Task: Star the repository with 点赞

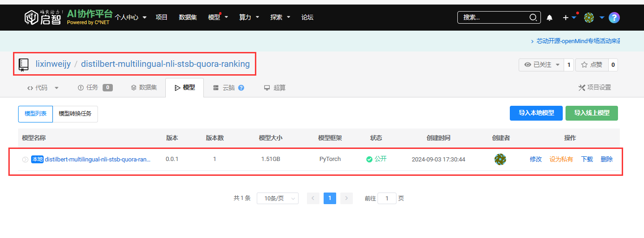Action: point(592,65)
